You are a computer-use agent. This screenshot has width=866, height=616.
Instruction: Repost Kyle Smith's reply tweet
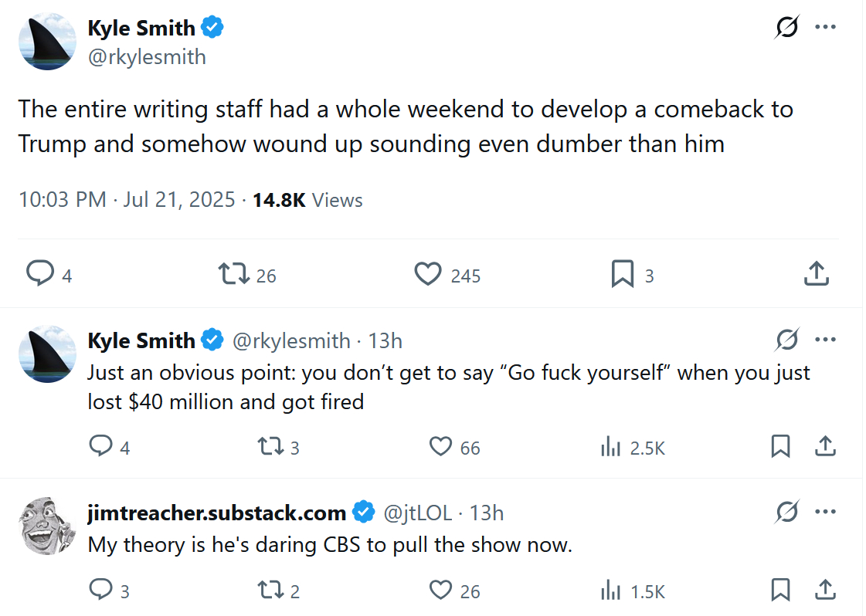click(270, 447)
